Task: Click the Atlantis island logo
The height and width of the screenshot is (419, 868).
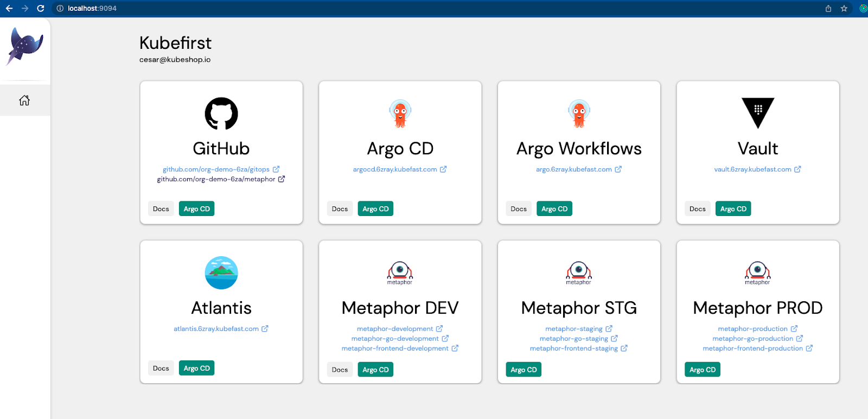Action: 221,272
